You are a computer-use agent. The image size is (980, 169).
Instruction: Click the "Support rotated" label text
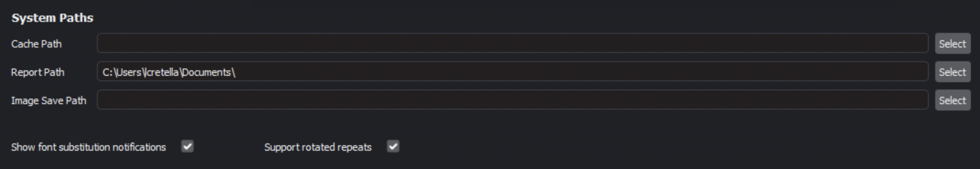(300, 147)
